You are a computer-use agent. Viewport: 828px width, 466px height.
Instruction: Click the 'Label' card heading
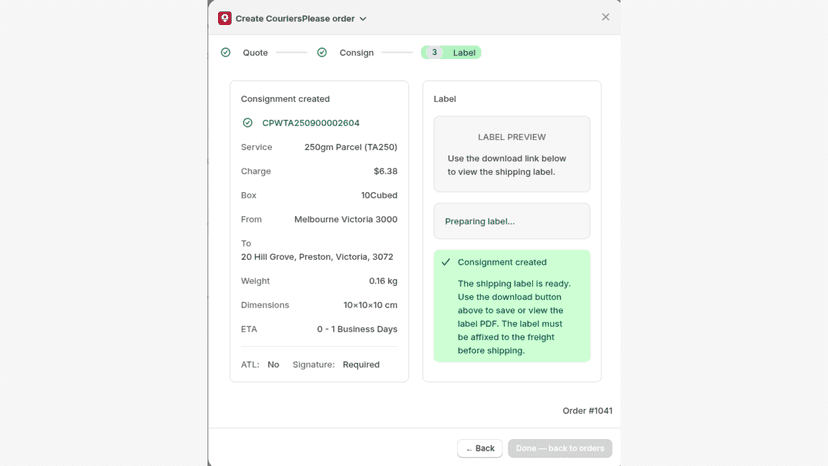445,99
